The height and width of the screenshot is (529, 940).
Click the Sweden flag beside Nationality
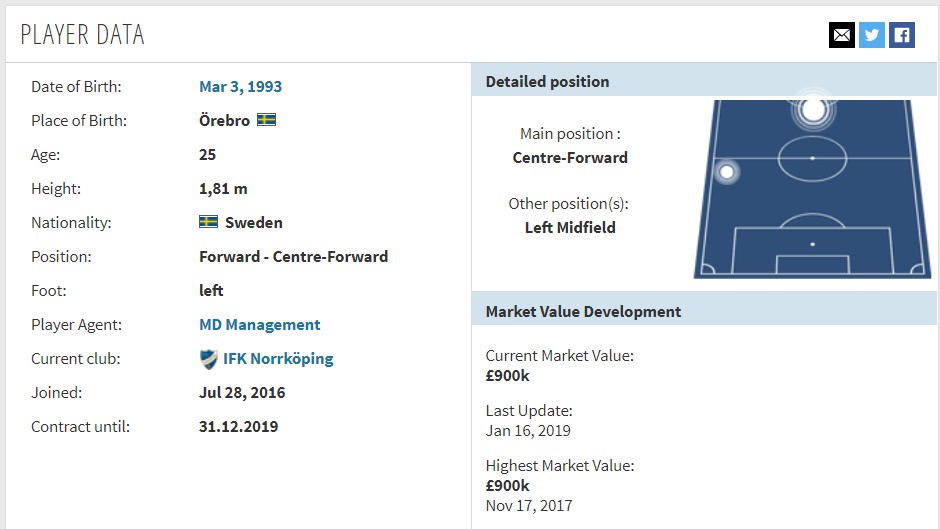tap(209, 222)
